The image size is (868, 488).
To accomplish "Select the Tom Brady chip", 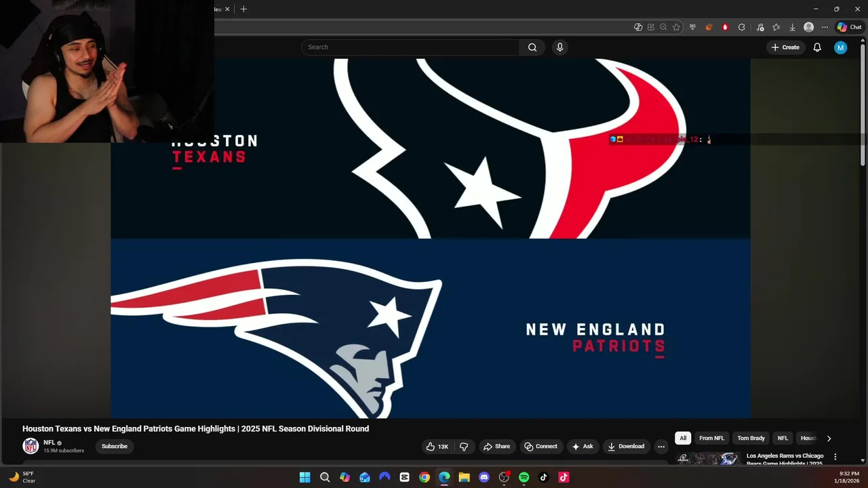I will tap(751, 439).
